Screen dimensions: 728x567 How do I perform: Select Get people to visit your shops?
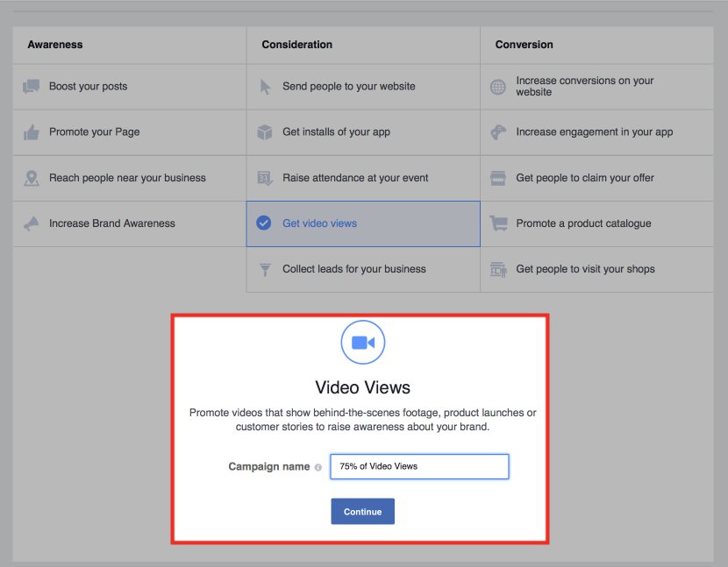[596, 270]
